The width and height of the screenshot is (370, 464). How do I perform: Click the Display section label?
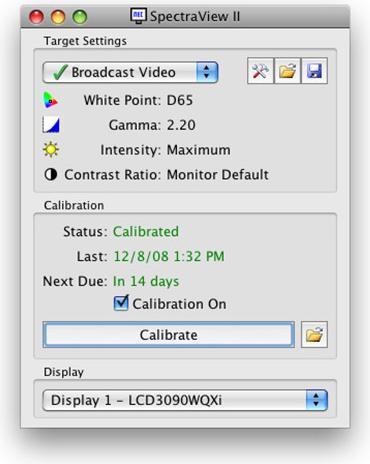point(64,372)
